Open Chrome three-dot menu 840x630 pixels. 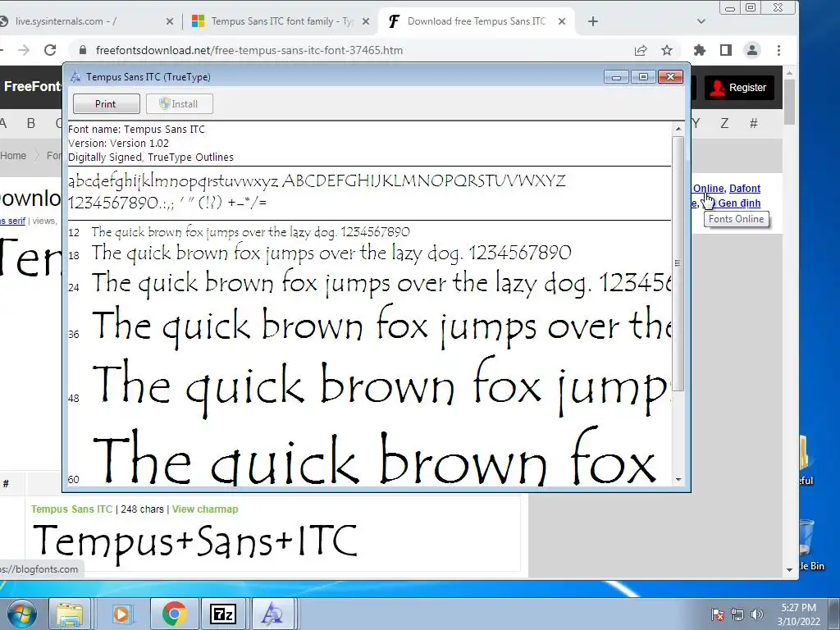pyautogui.click(x=779, y=50)
